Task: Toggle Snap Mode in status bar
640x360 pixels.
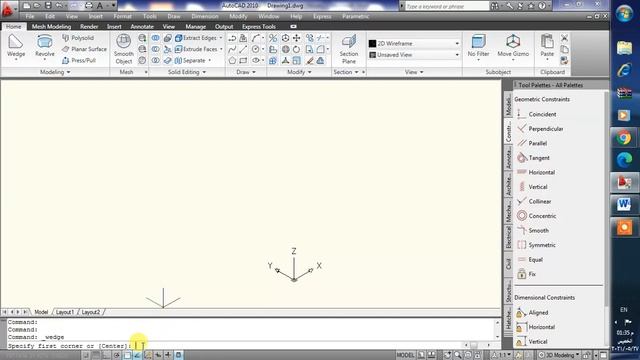Action: 86,355
